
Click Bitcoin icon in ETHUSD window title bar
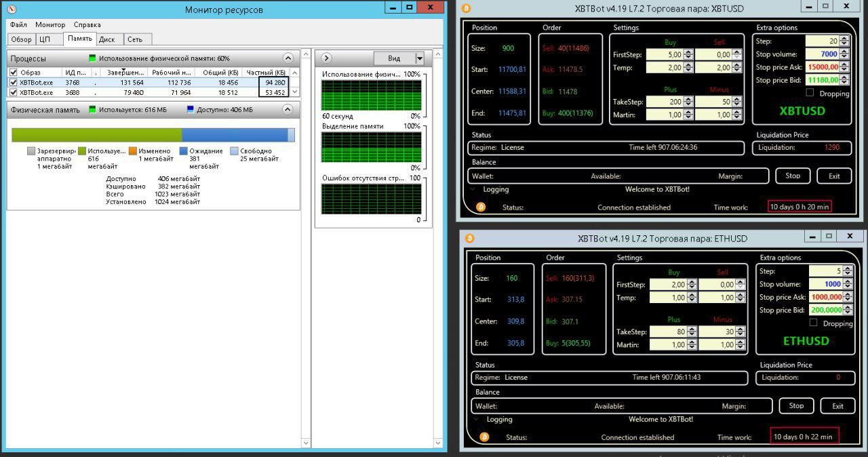point(470,238)
